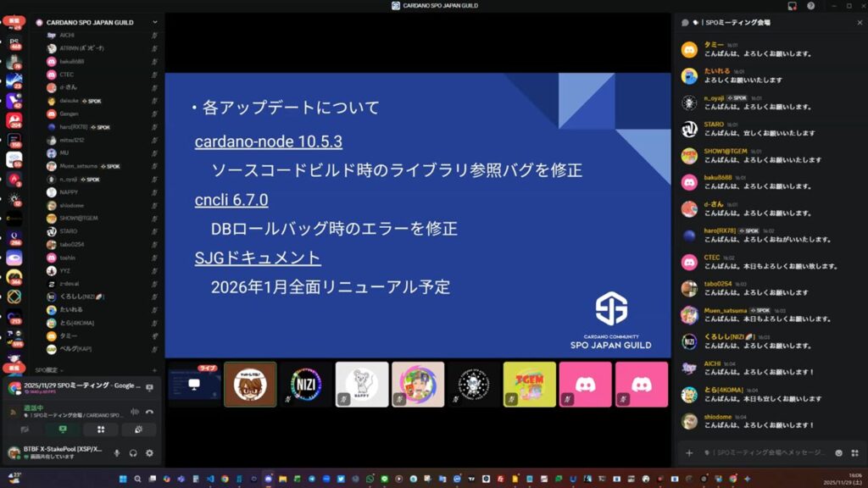Open the noise suppression waveform icon
The image size is (868, 488).
coord(134,412)
